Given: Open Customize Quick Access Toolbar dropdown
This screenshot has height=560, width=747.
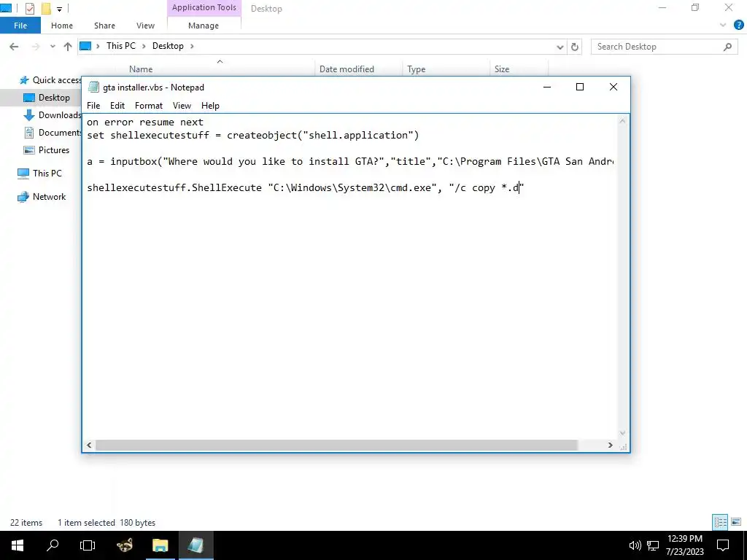Looking at the screenshot, I should point(59,9).
